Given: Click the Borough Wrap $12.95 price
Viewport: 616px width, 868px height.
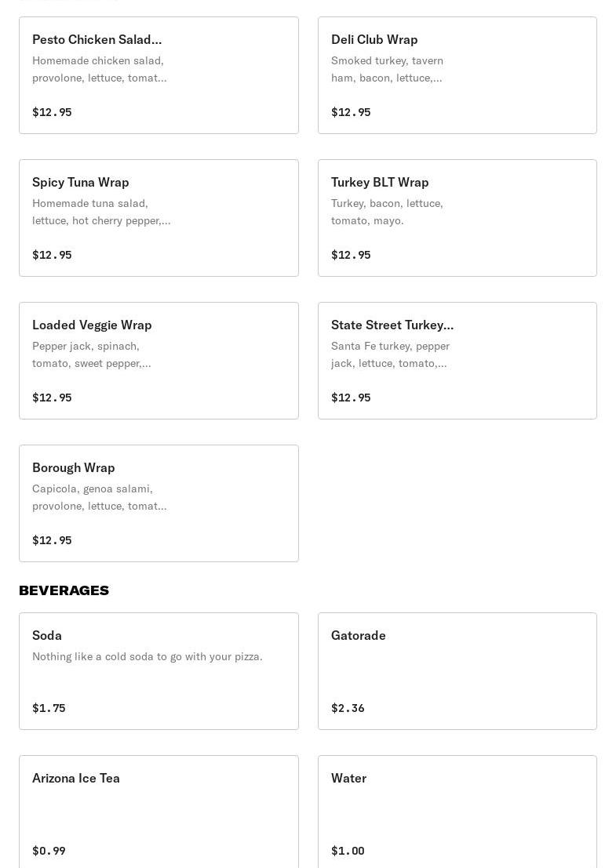Looking at the screenshot, I should pos(52,540).
